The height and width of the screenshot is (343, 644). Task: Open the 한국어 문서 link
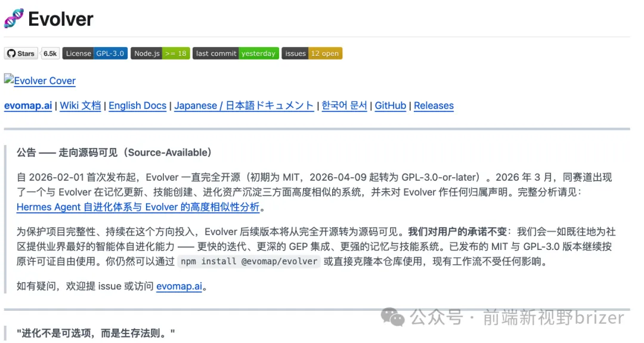(x=344, y=106)
